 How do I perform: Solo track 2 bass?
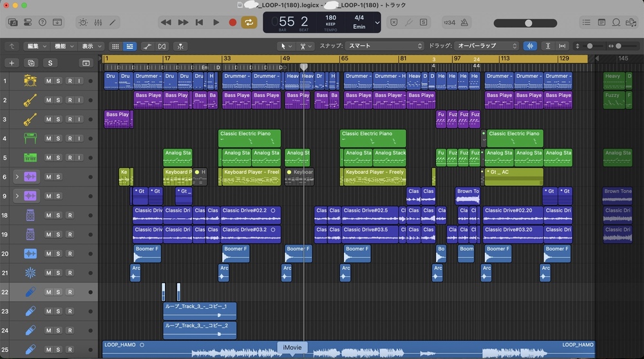point(59,100)
